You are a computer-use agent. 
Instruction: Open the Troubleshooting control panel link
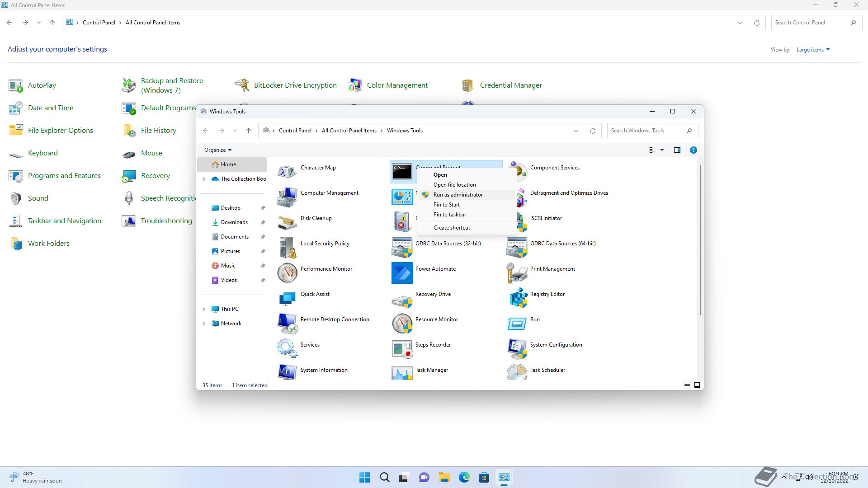pyautogui.click(x=166, y=221)
